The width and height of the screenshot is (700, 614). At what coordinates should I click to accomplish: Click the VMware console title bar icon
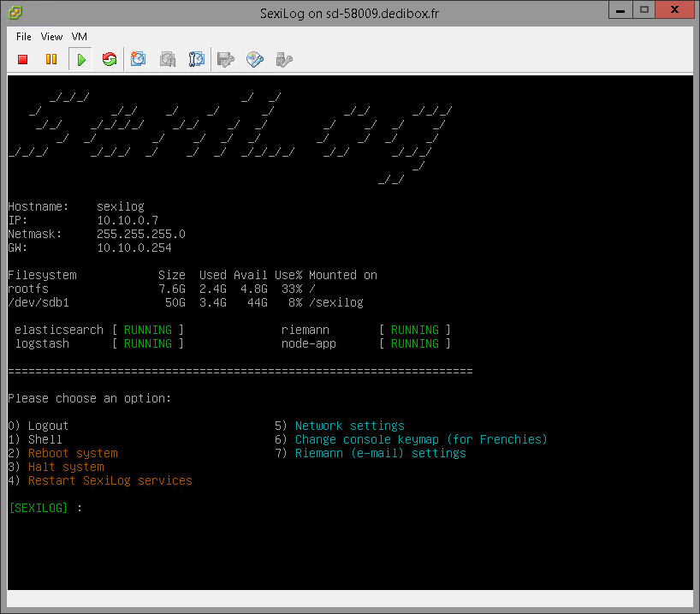click(15, 13)
